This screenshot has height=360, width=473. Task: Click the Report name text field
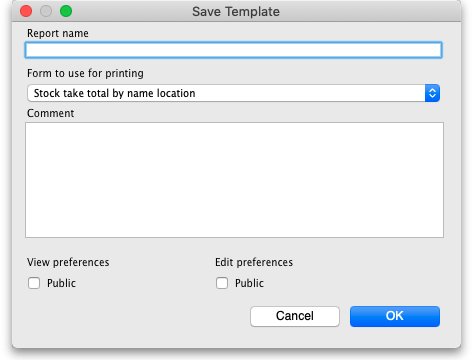click(233, 50)
